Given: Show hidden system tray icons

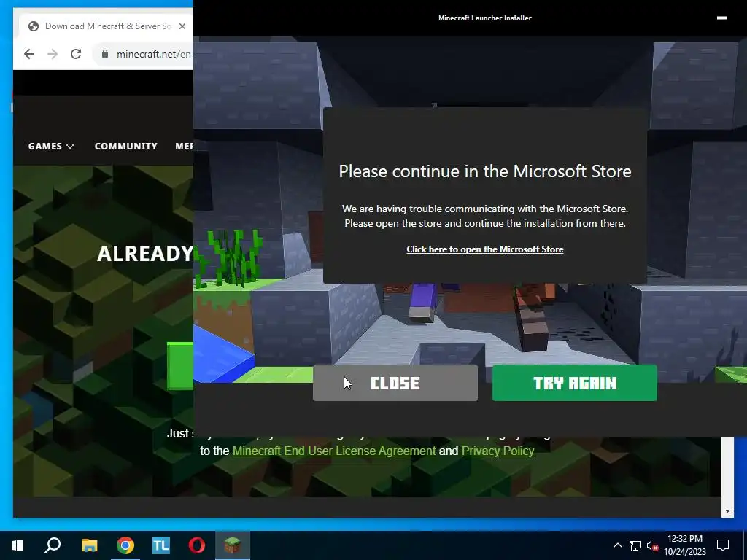Looking at the screenshot, I should [x=617, y=545].
